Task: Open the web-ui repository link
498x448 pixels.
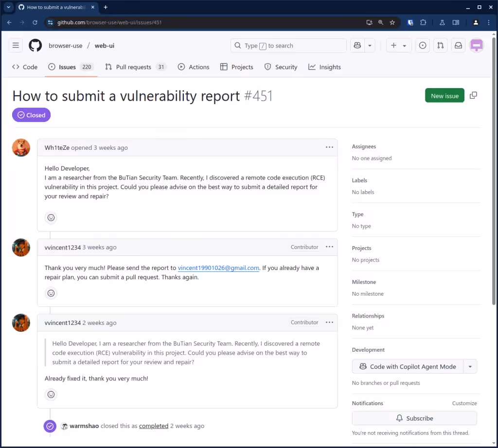Action: [x=105, y=45]
